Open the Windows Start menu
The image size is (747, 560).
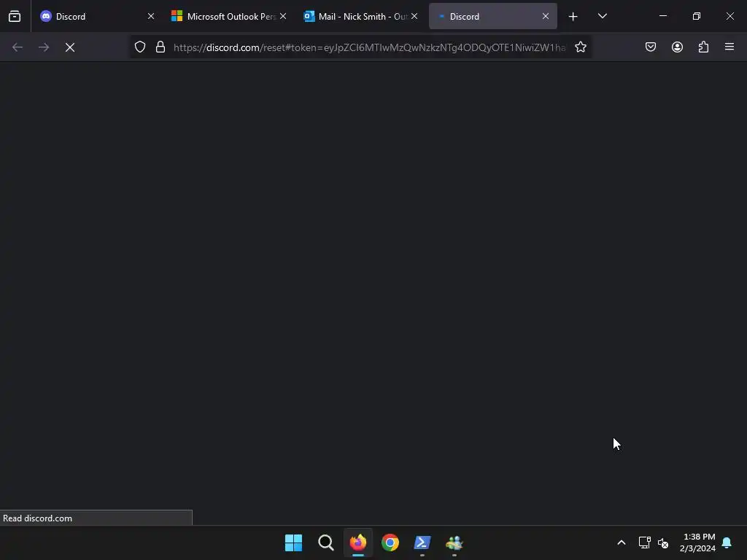[293, 542]
